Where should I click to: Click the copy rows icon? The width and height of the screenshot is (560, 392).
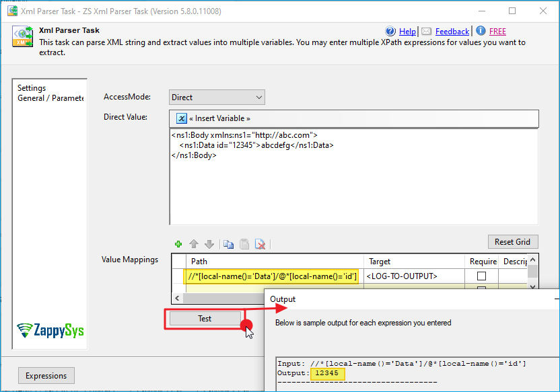click(x=228, y=244)
